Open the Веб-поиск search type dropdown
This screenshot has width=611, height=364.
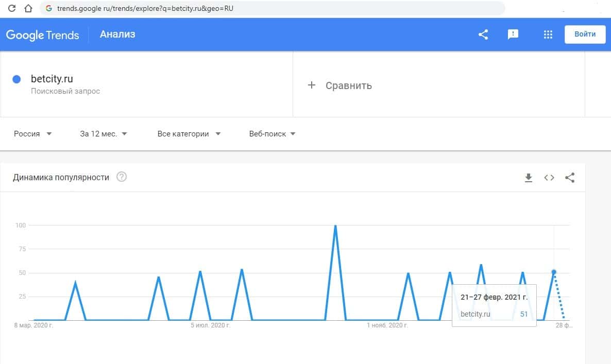[x=272, y=134]
